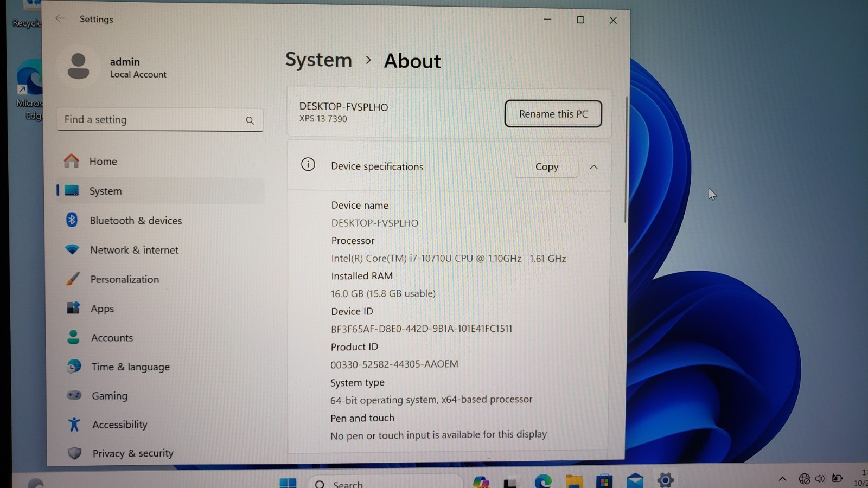Click the Bluetooth icon in sidebar
Image resolution: width=868 pixels, height=488 pixels.
coord(72,220)
